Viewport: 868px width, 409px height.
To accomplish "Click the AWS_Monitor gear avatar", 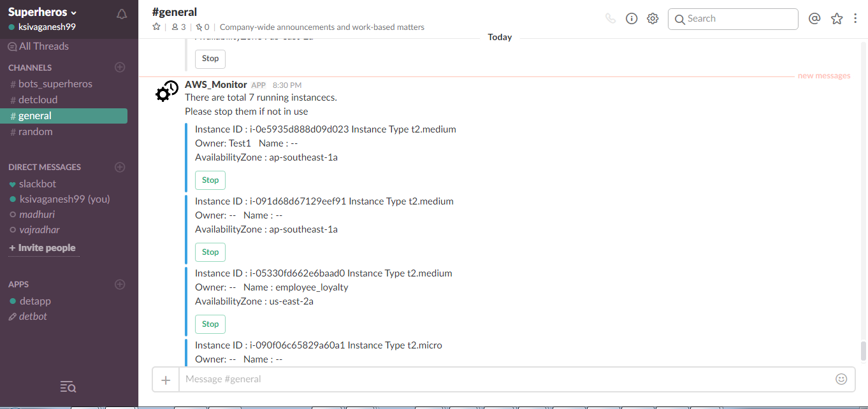I will tap(167, 92).
